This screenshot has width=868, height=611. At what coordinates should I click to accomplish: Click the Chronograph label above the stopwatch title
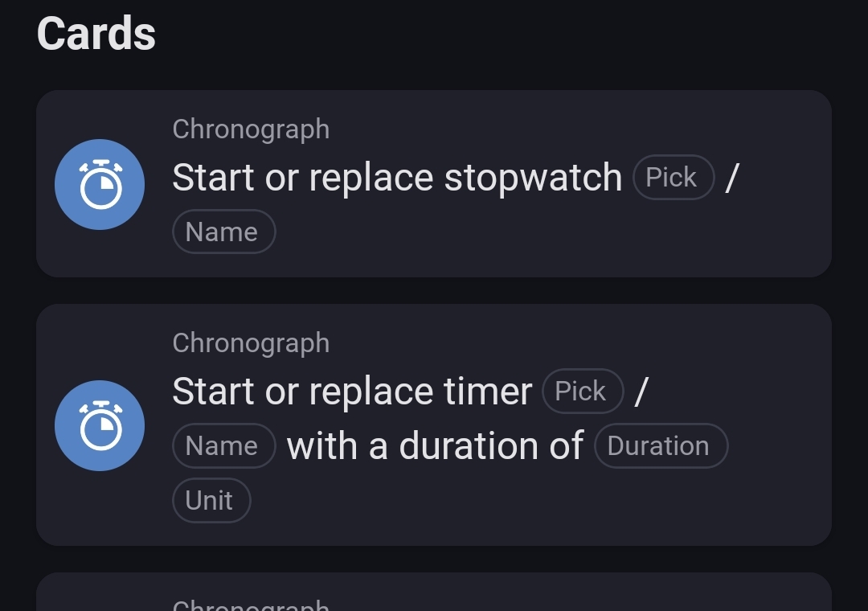[251, 129]
